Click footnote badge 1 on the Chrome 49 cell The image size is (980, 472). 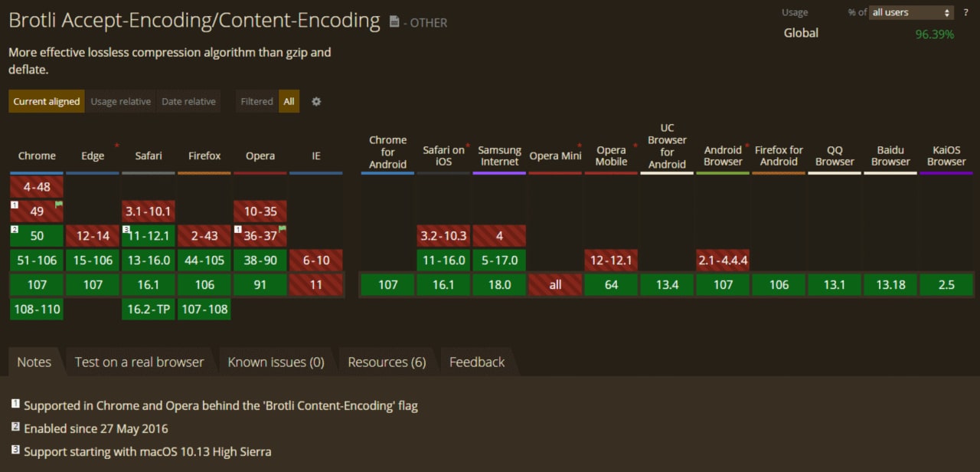point(14,204)
